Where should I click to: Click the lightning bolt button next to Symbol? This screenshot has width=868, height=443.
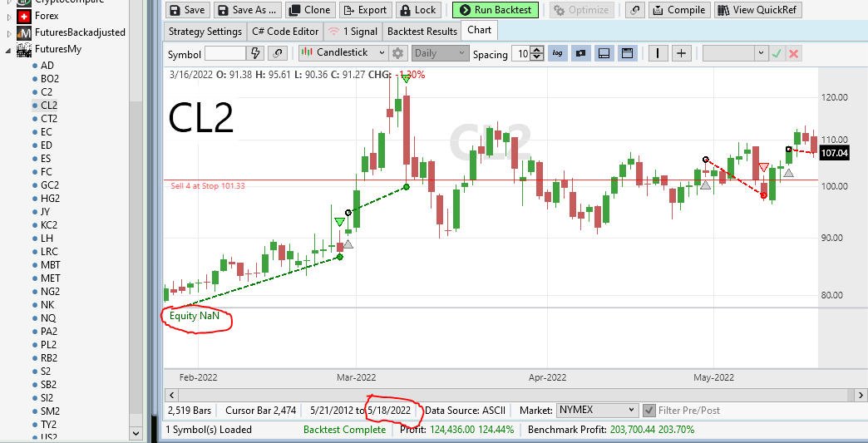point(255,53)
